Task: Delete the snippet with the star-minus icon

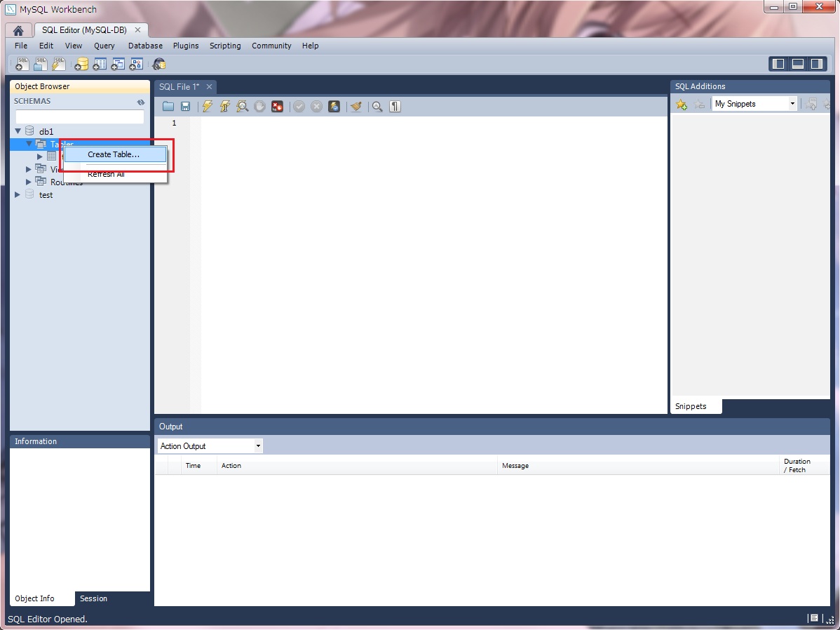Action: coord(699,104)
